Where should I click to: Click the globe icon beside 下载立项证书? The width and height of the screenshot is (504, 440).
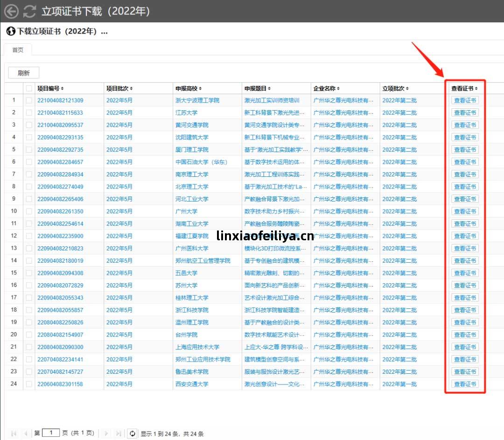tap(11, 31)
